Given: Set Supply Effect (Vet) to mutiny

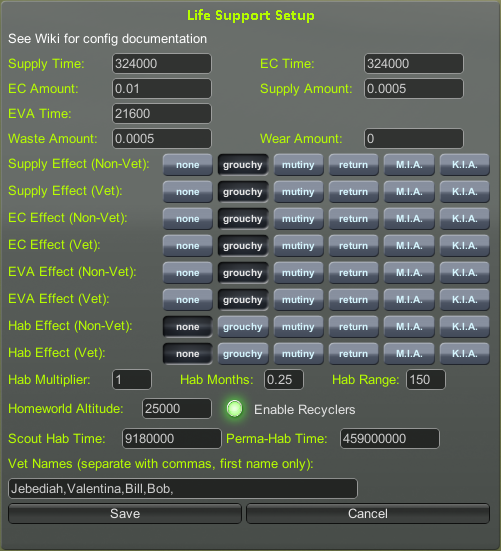Looking at the screenshot, I should pos(298,192).
